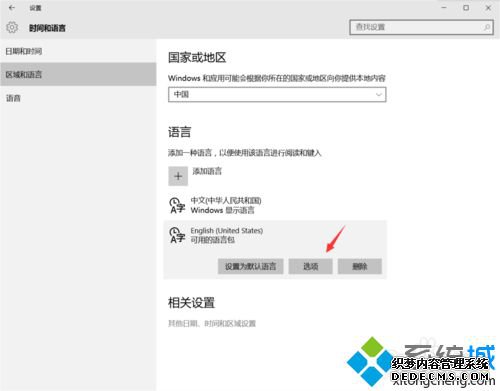Click the Chinese language A字 icon

[177, 205]
